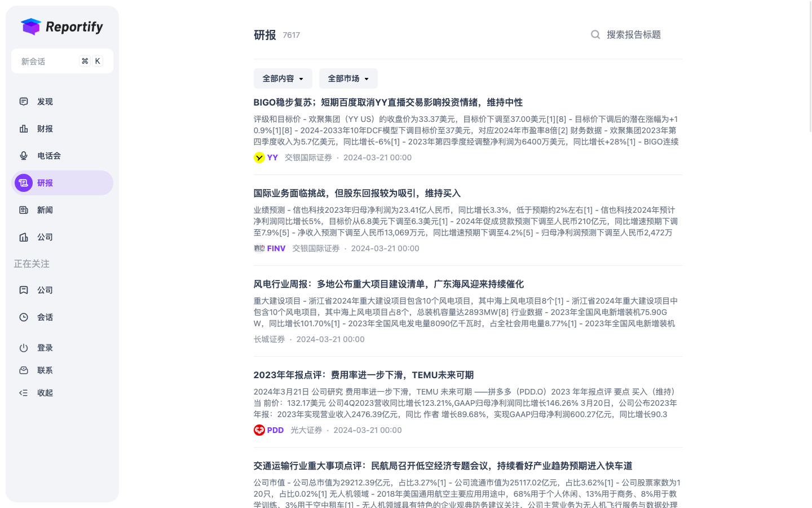
Task: Go to 财报 menu item
Action: click(62, 129)
